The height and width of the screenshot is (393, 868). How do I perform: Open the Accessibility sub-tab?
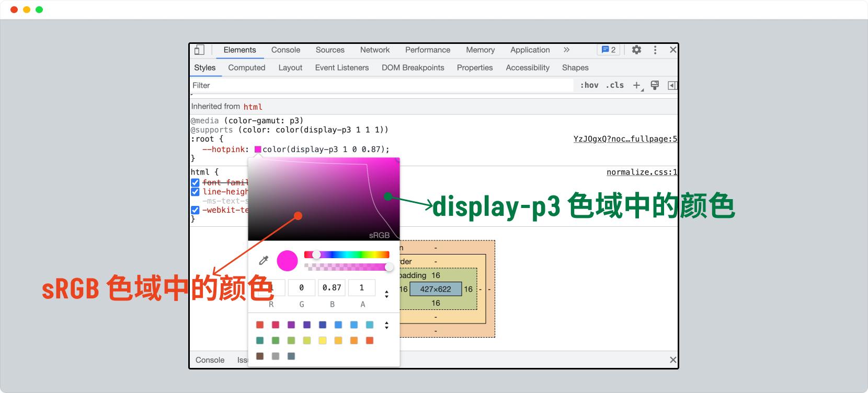pos(528,67)
